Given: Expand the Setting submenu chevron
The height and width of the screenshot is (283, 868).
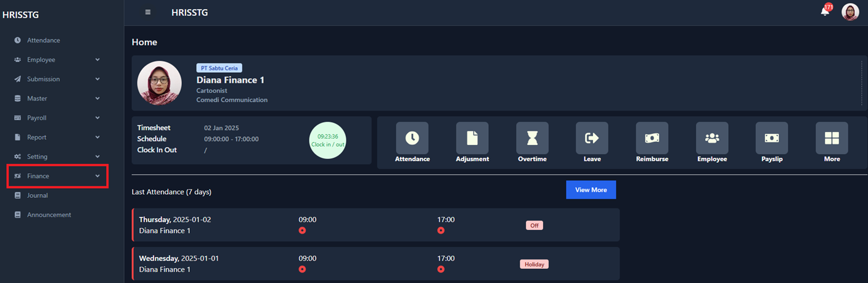Looking at the screenshot, I should (x=97, y=157).
